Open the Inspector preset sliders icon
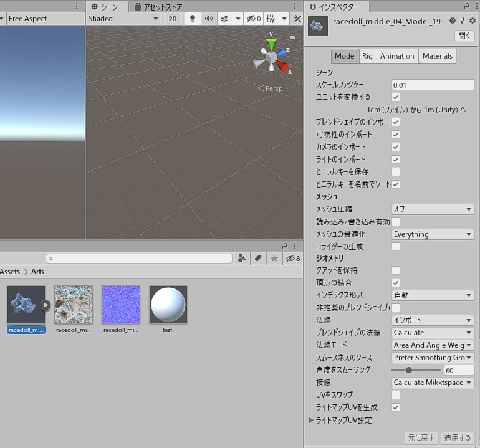This screenshot has width=480, height=448. tap(462, 21)
